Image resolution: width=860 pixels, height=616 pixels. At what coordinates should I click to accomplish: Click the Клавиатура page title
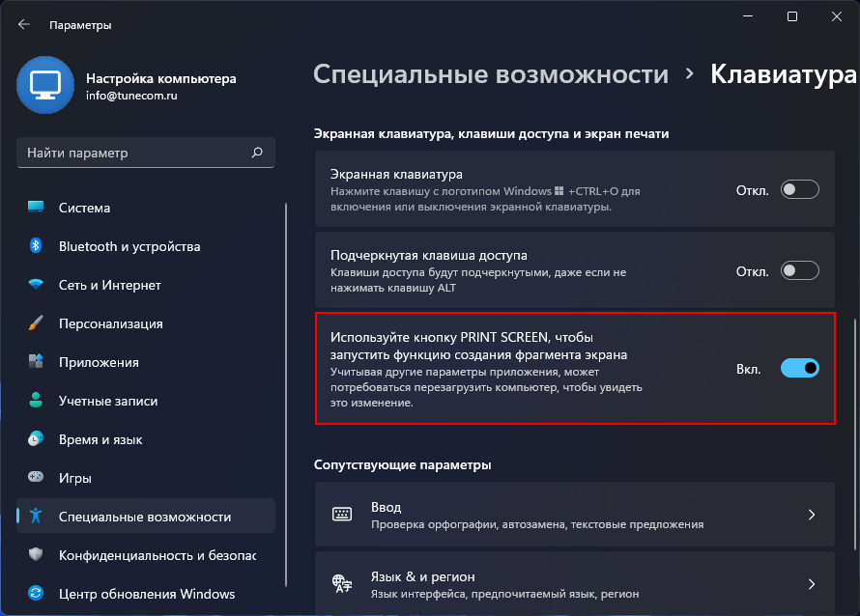[784, 74]
